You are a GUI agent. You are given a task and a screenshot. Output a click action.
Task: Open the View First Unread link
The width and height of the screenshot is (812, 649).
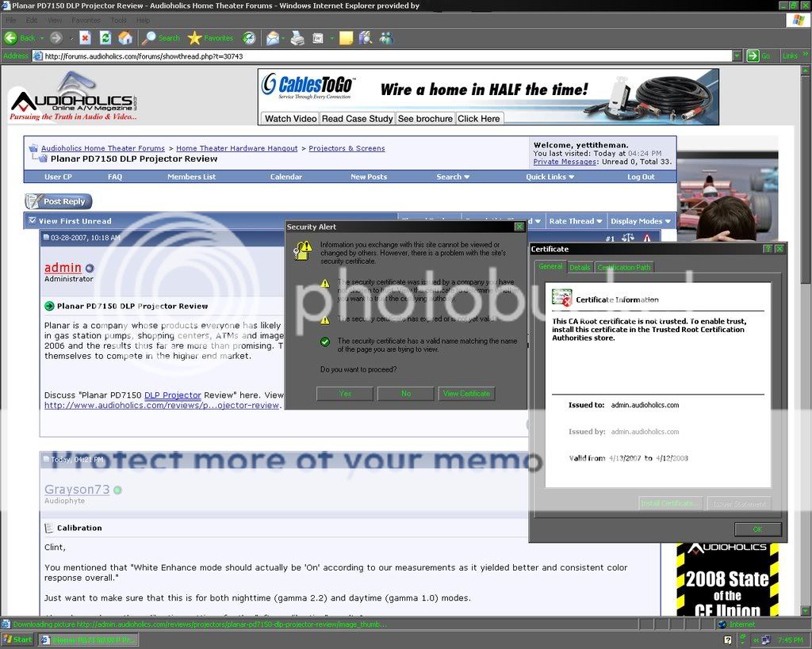pyautogui.click(x=75, y=221)
